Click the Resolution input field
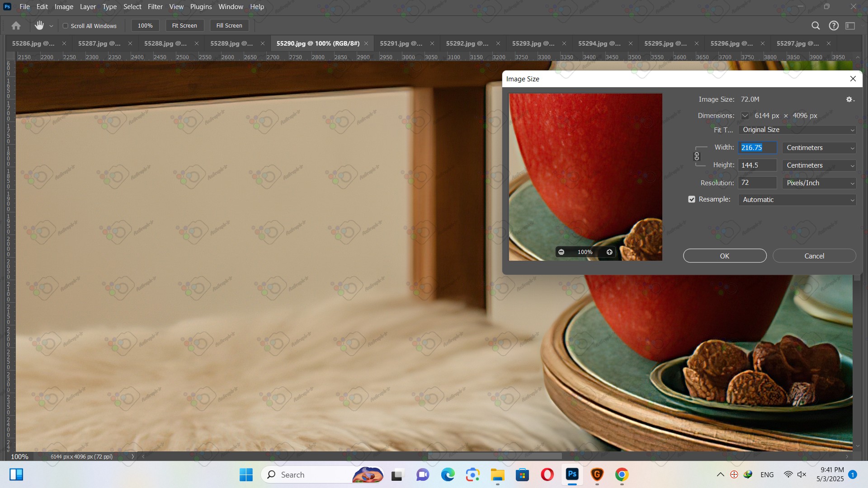Image resolution: width=868 pixels, height=488 pixels. (x=758, y=183)
